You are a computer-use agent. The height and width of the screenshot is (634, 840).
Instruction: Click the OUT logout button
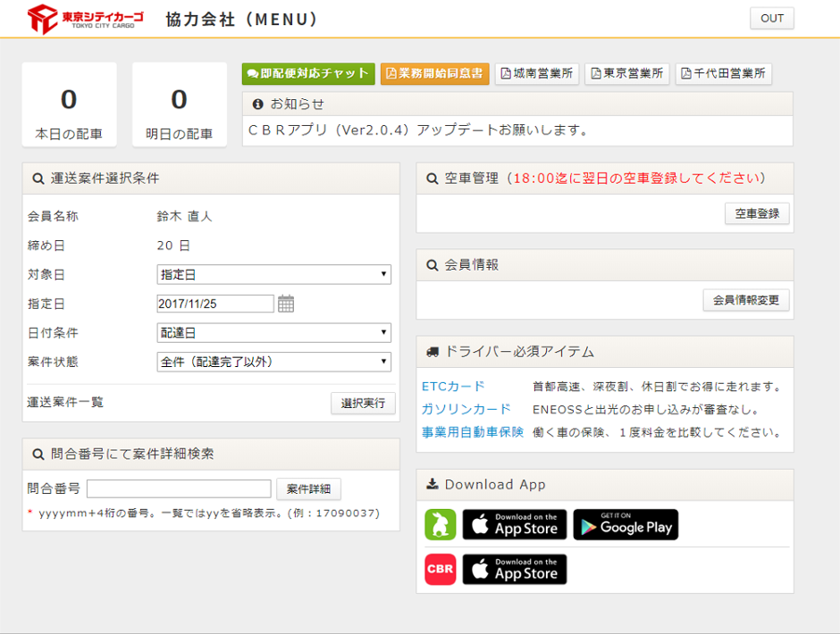tap(771, 19)
